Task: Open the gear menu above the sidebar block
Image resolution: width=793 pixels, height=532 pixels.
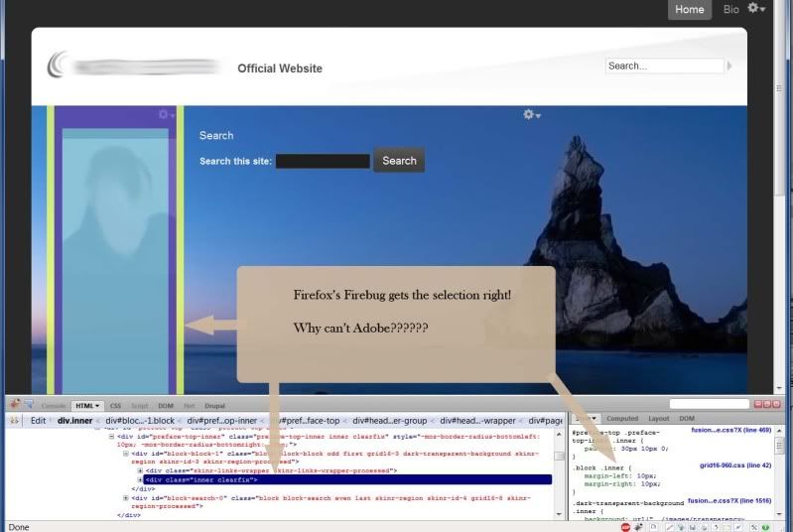Action: point(167,115)
